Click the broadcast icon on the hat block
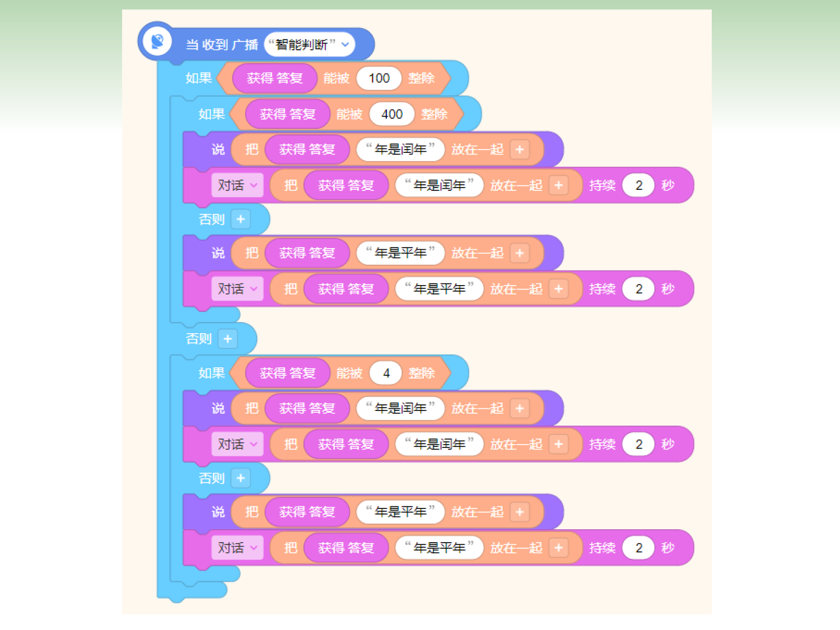Viewport: 840px width, 630px height. click(x=157, y=41)
